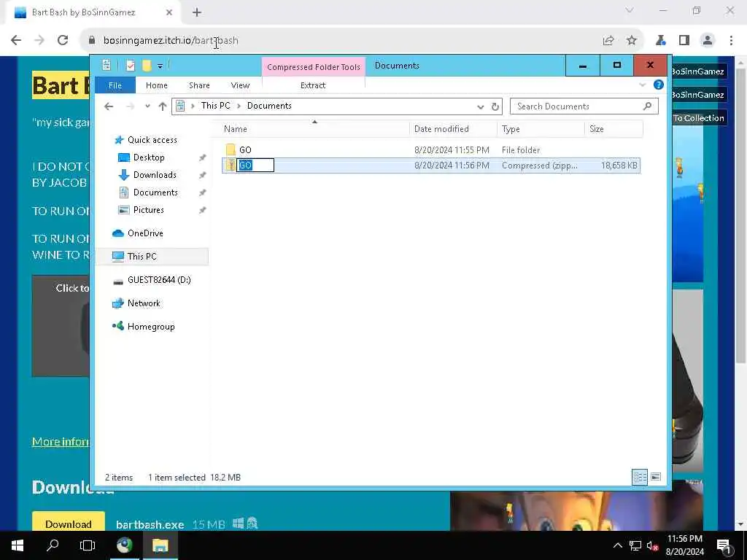Viewport: 747px width, 560px height.
Task: Open the browser tab search chevron
Action: tap(630, 10)
